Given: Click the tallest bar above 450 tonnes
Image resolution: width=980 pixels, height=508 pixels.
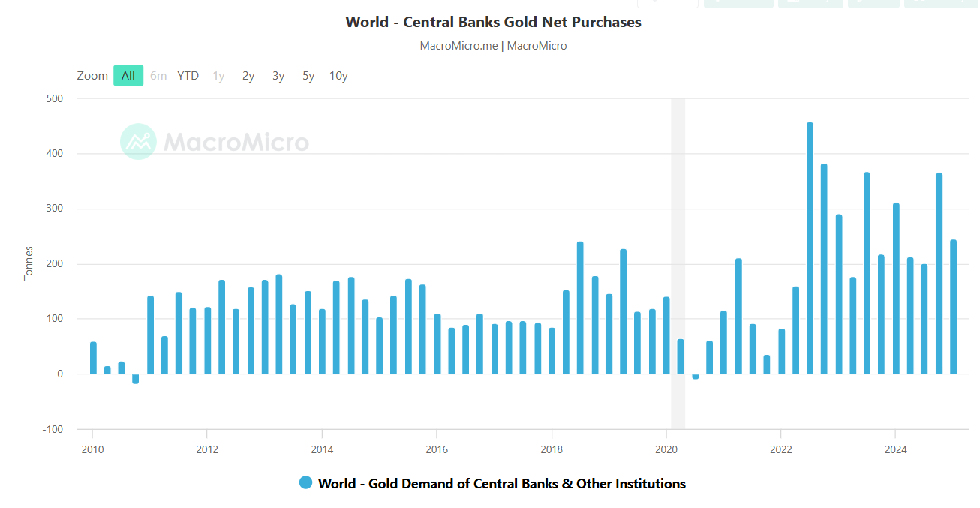Looking at the screenshot, I should (x=810, y=248).
